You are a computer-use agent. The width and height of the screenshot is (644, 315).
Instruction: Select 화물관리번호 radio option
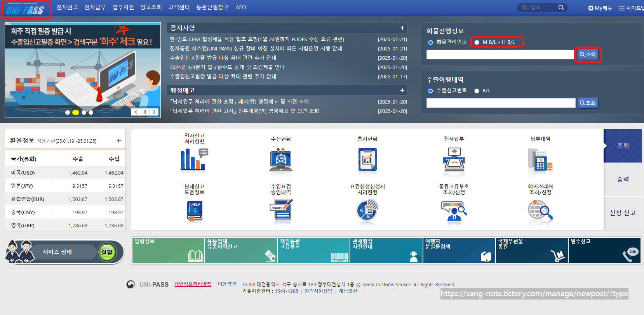click(x=430, y=42)
